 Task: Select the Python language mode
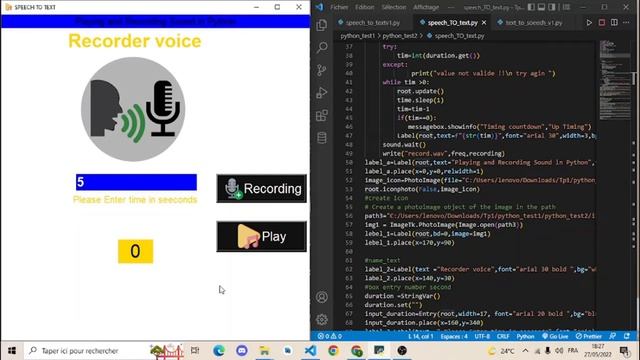(525, 336)
